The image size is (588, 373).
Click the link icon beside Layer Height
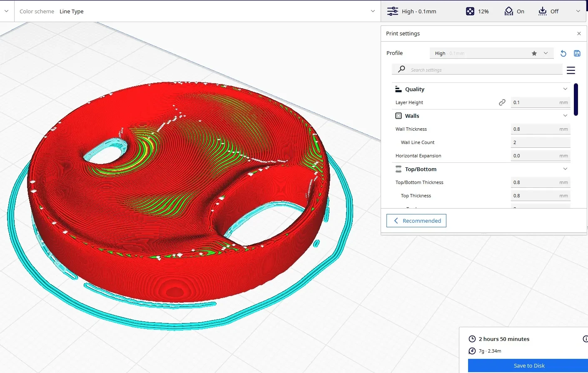coord(502,102)
